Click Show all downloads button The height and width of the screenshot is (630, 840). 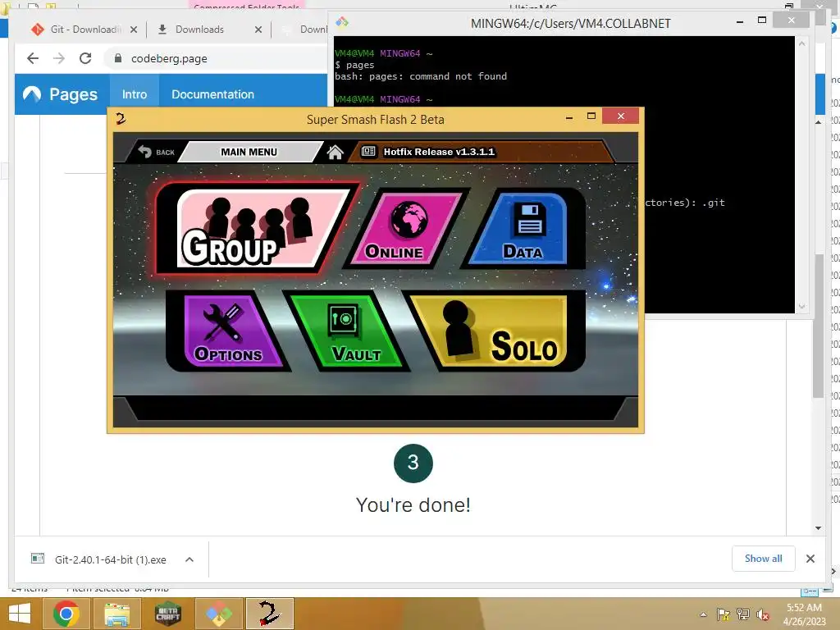tap(764, 558)
